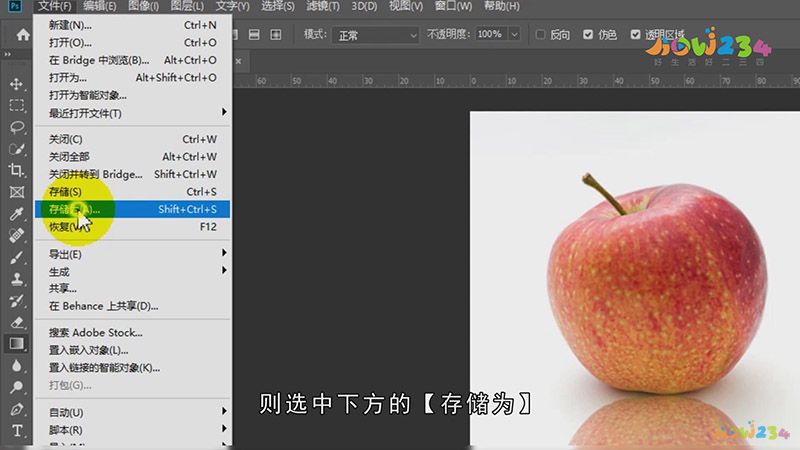Viewport: 800px width, 450px height.
Task: Choose 搜索 Adobe Stock...
Action: pos(132,332)
